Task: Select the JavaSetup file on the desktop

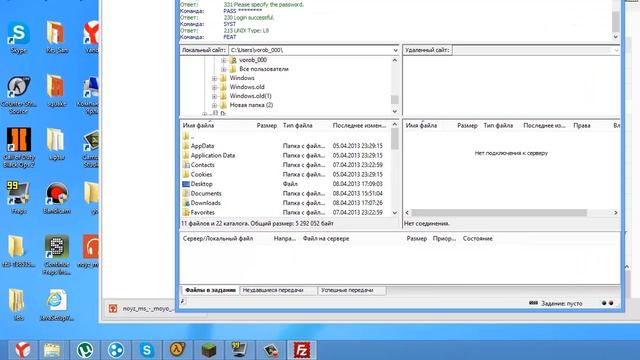Action: tap(57, 305)
